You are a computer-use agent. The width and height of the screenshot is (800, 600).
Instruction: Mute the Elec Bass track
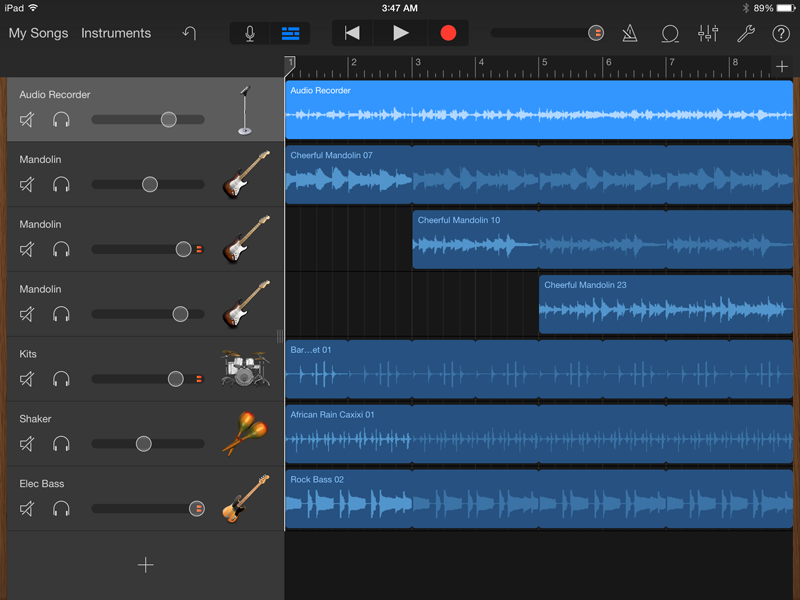(27, 508)
